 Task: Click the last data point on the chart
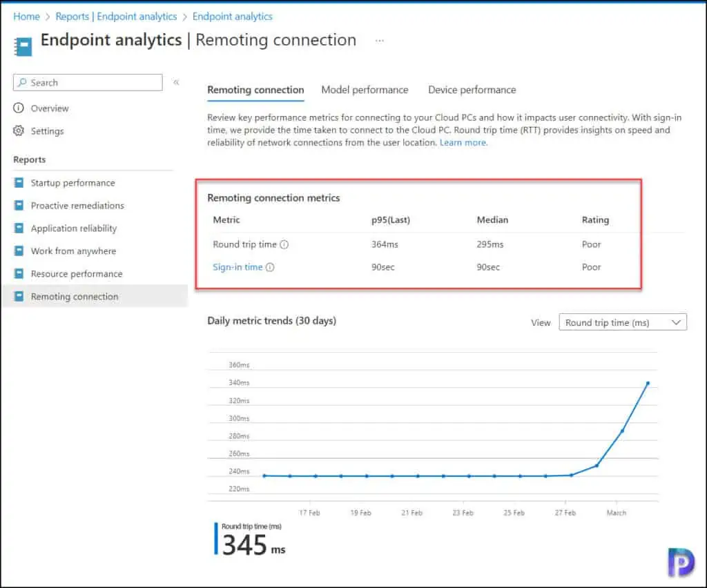[648, 384]
